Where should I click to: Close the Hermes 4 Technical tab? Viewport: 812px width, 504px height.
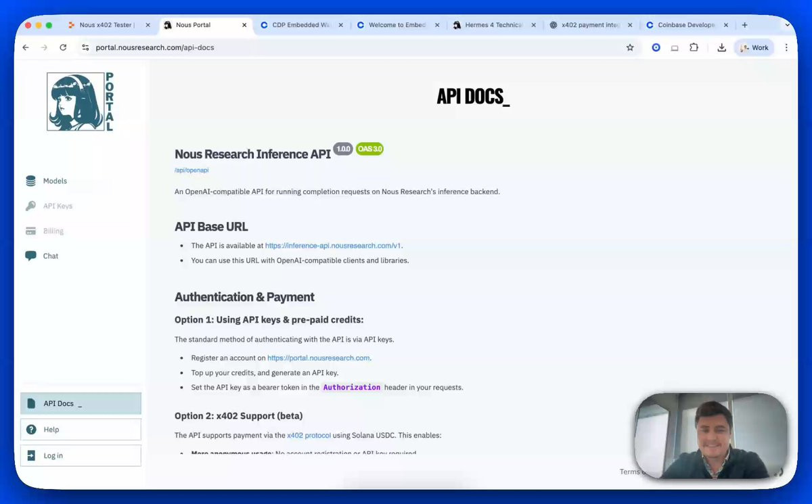pos(533,25)
